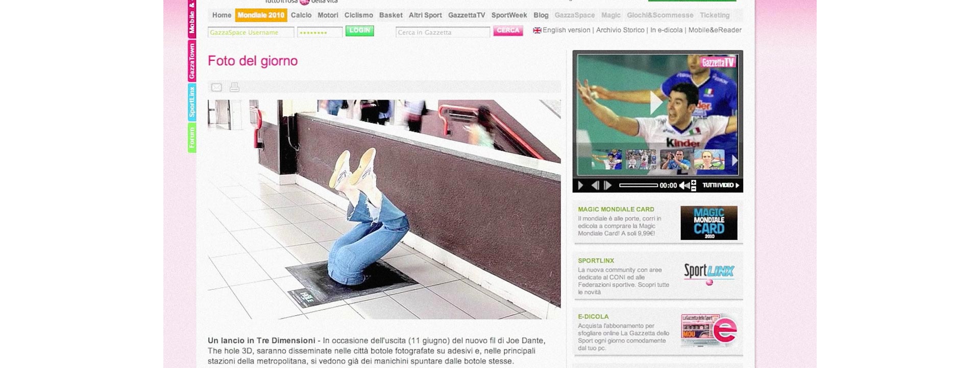Click the green LOGIN button
Screen dimensions: 980x368
pos(360,31)
